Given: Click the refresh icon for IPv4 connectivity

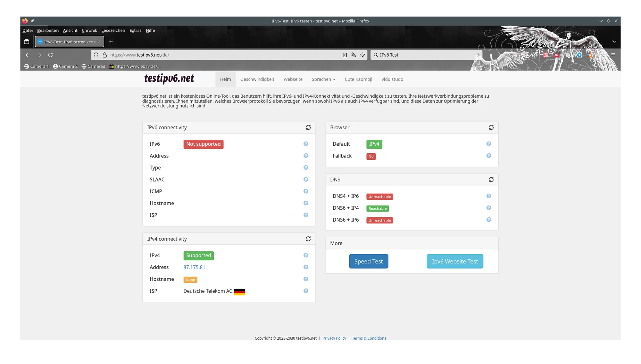Looking at the screenshot, I should [x=308, y=239].
